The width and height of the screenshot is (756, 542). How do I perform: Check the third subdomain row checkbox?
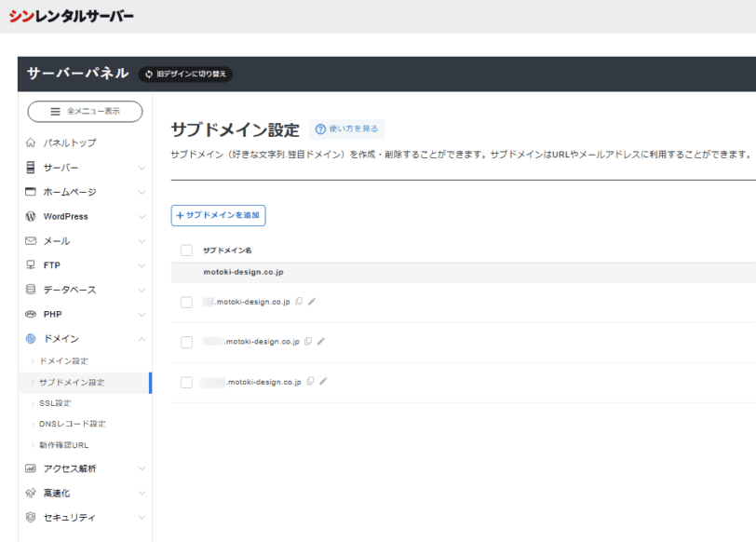click(186, 382)
